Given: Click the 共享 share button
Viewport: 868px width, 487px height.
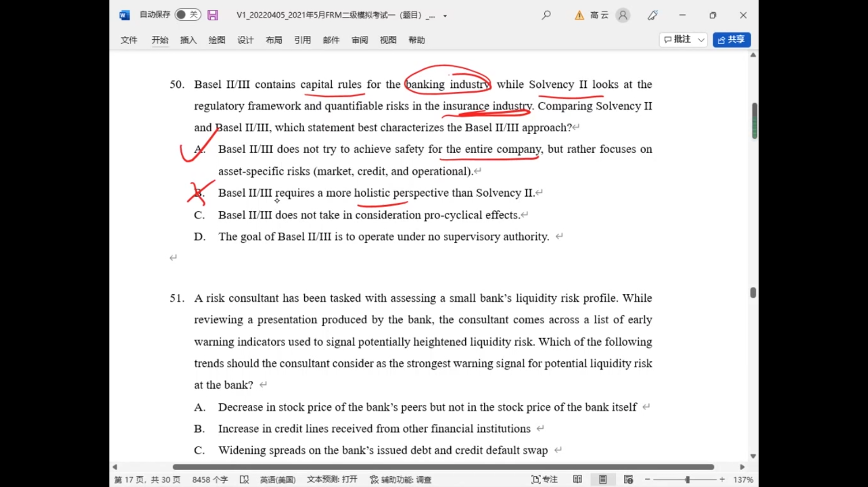Looking at the screenshot, I should pos(731,40).
